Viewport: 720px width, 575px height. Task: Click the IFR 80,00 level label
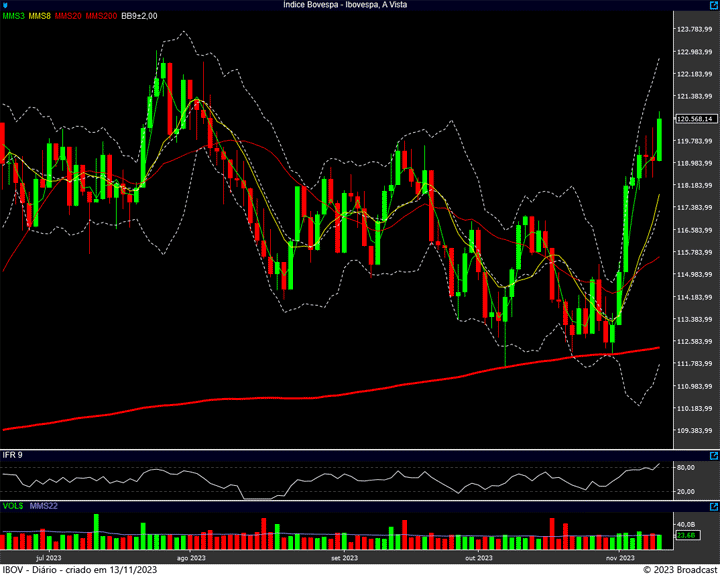coord(686,467)
